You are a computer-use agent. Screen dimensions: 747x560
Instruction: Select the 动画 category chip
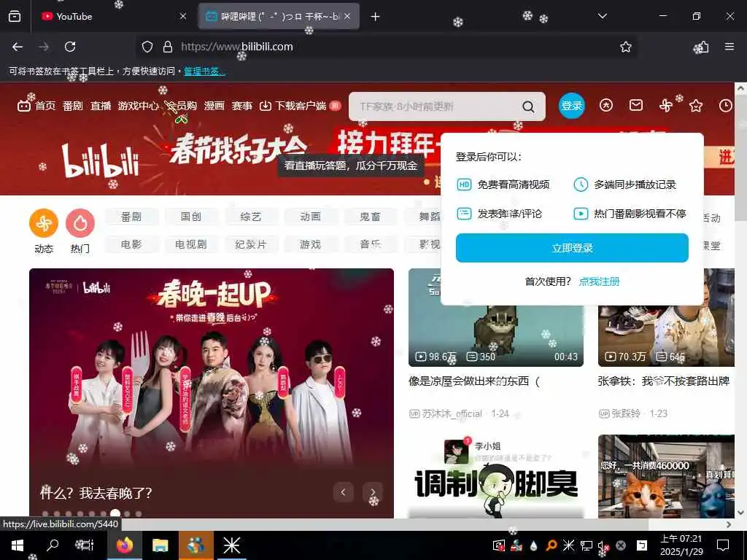click(x=311, y=217)
